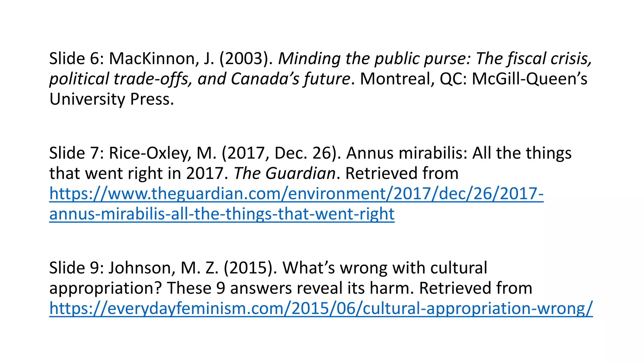Click the 'Slide 7:' label text
The height and width of the screenshot is (362, 644).
pyautogui.click(x=76, y=153)
